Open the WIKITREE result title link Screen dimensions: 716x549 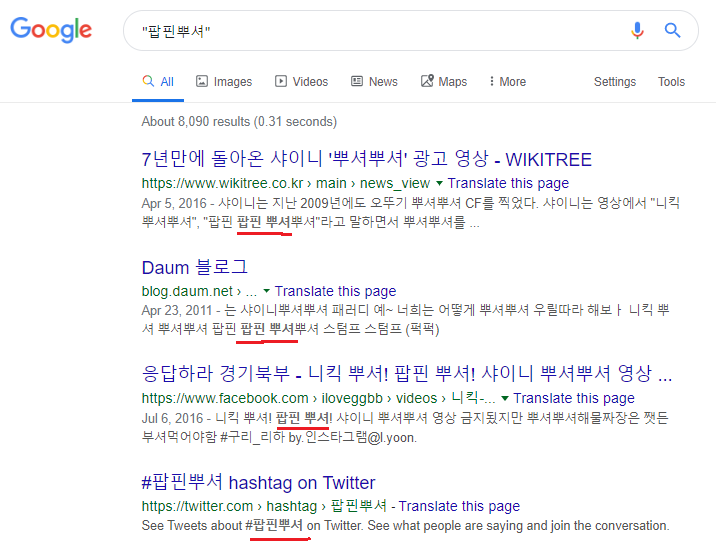[x=367, y=159]
